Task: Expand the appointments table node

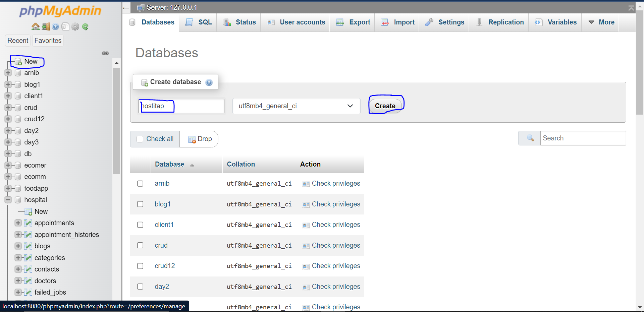Action: coord(17,223)
